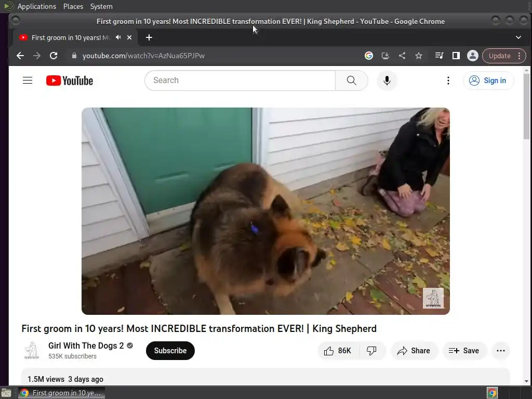
Task: Click the 1.5M views 3 days ago text
Action: [x=65, y=379]
